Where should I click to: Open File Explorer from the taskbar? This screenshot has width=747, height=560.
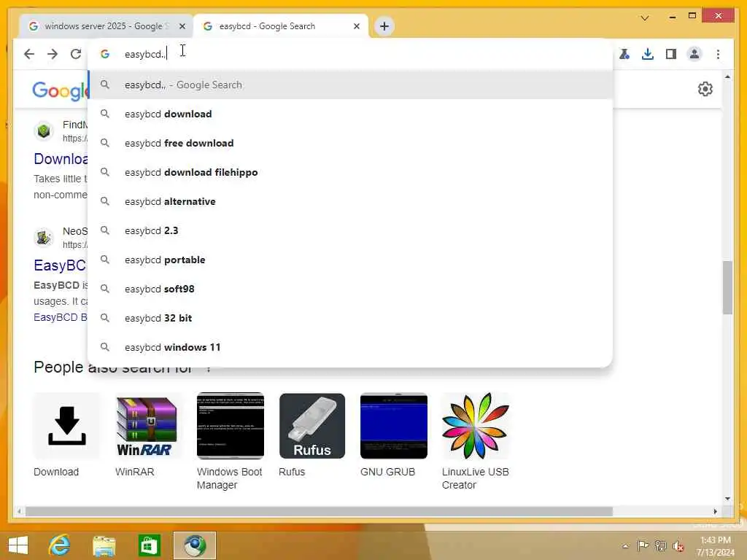click(x=104, y=545)
